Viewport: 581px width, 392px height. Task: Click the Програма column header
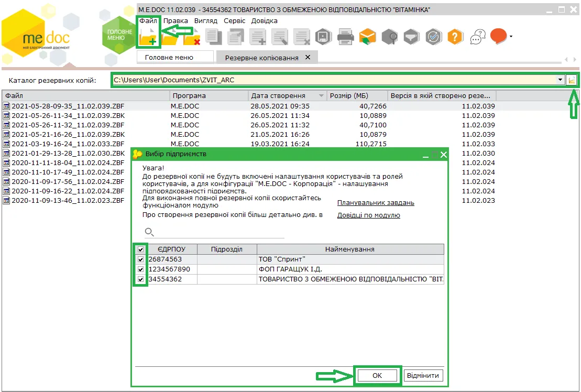click(x=209, y=95)
